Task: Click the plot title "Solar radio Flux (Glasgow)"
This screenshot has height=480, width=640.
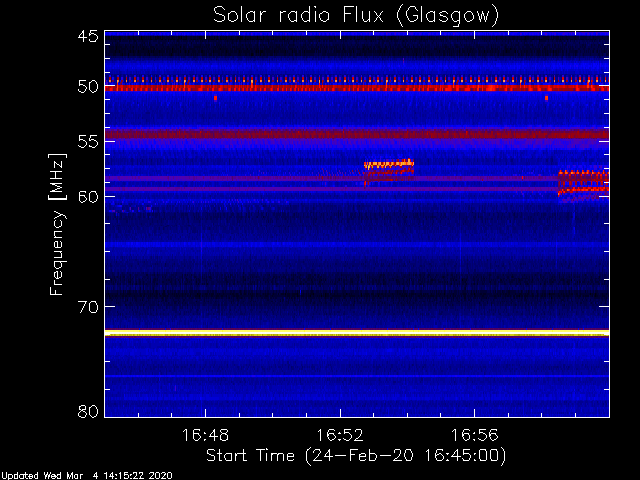Action: pos(356,16)
